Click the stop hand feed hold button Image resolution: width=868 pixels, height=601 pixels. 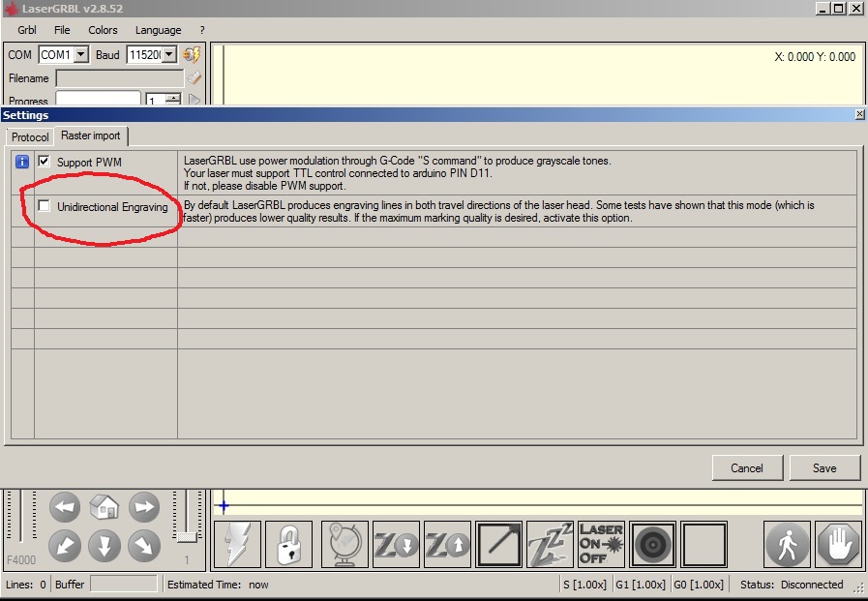tap(838, 544)
